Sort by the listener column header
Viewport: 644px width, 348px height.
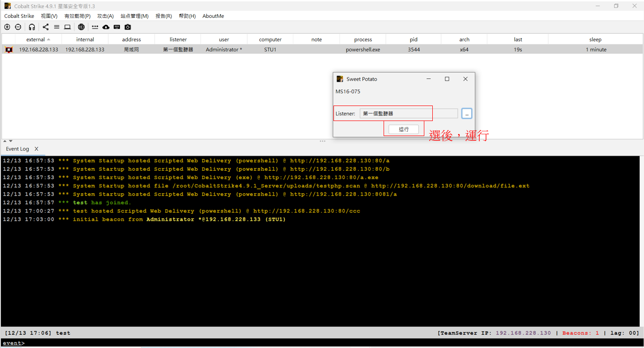(x=178, y=39)
